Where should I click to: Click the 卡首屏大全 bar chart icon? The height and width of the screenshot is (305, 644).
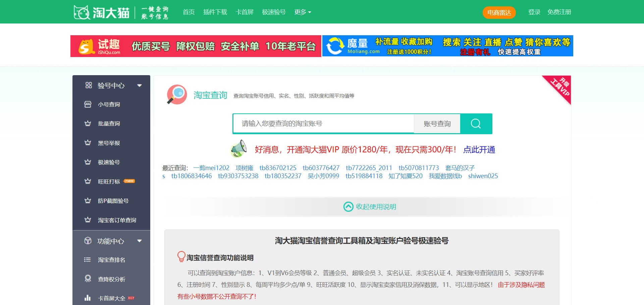tap(88, 298)
